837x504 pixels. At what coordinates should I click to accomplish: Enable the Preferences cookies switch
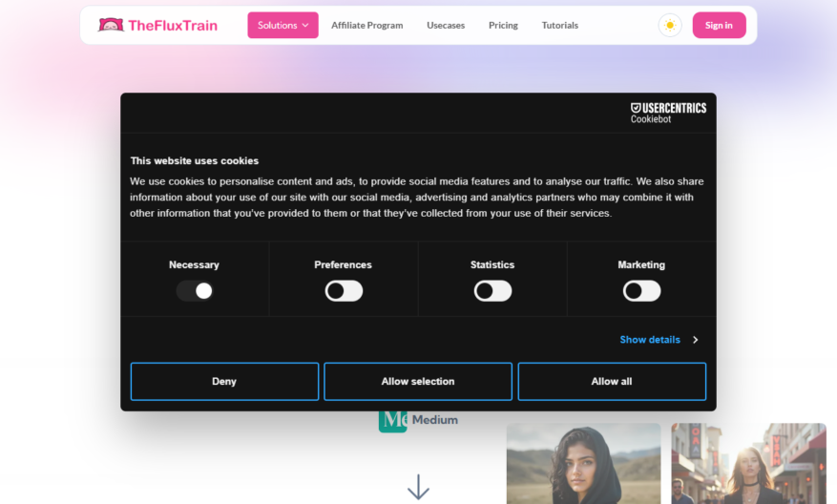[x=344, y=291]
